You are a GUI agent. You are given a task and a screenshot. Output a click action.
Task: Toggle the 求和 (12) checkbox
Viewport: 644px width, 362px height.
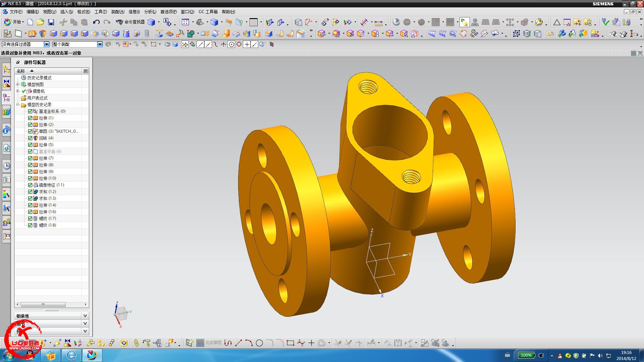30,192
